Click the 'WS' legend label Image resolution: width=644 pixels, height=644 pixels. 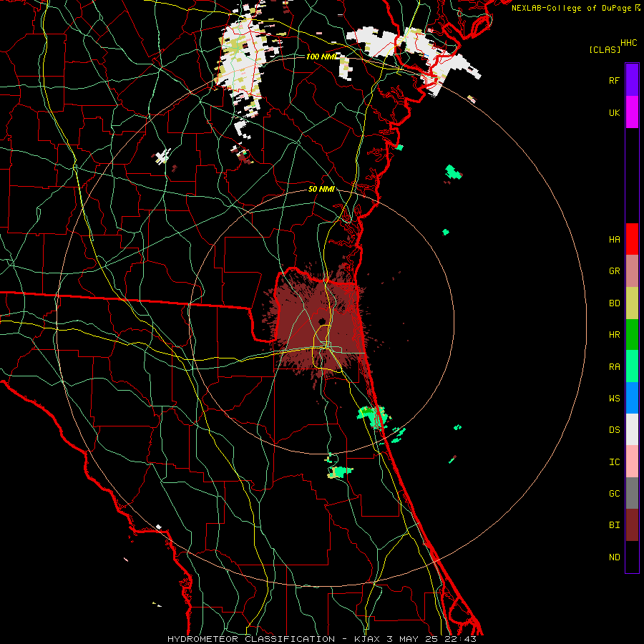click(x=614, y=399)
